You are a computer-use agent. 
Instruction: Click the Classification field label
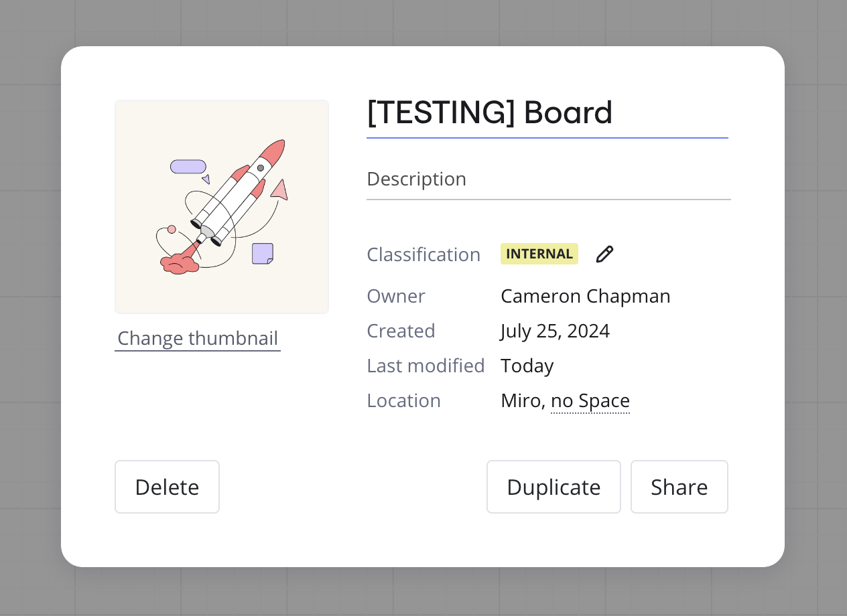pos(423,254)
